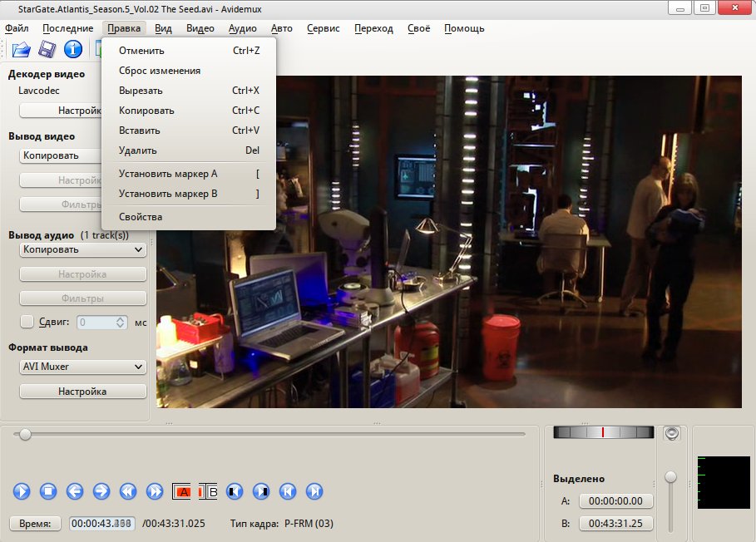Set selection start marker A icon
This screenshot has width=756, height=542.
pyautogui.click(x=181, y=491)
